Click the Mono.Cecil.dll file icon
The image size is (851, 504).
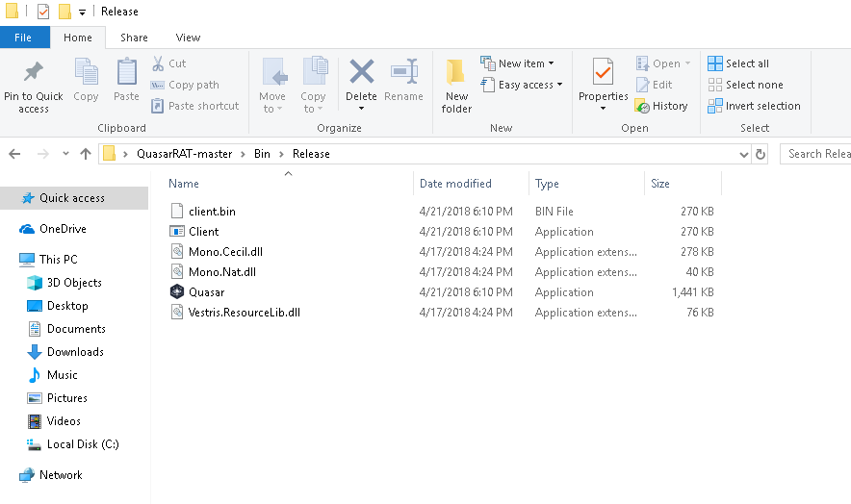tap(177, 252)
